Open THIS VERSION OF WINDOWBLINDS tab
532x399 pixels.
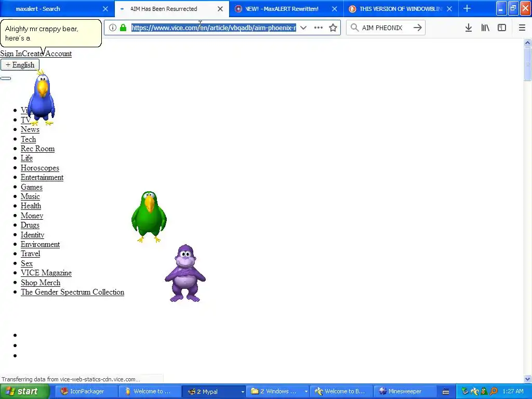pyautogui.click(x=401, y=9)
